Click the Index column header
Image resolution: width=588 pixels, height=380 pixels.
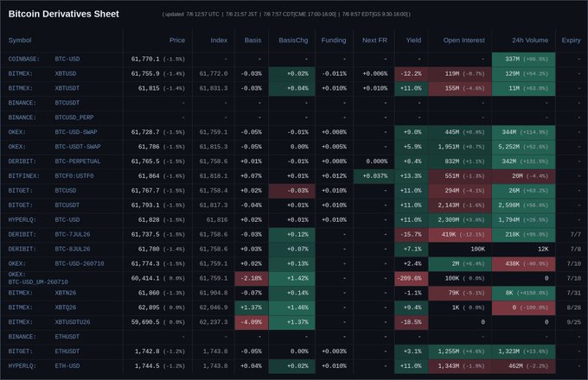[x=219, y=40]
